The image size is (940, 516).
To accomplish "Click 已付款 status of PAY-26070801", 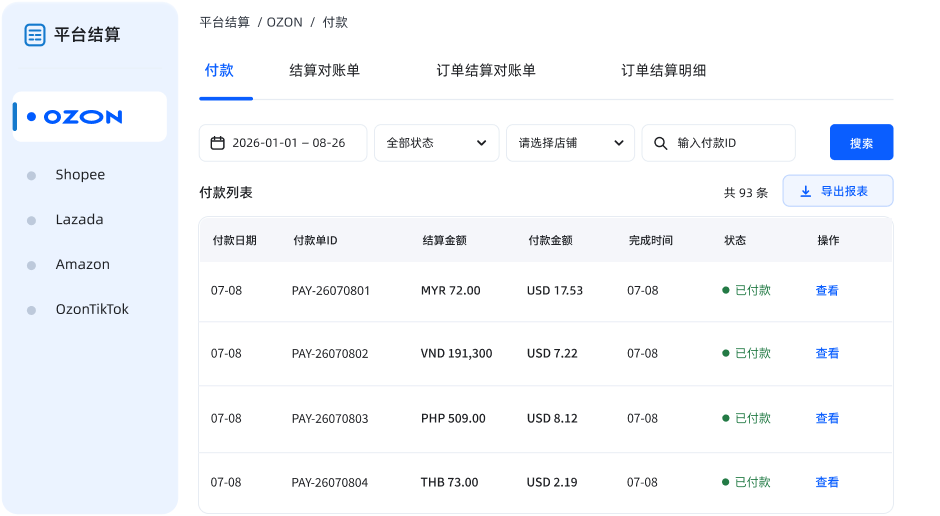I will click(x=746, y=291).
